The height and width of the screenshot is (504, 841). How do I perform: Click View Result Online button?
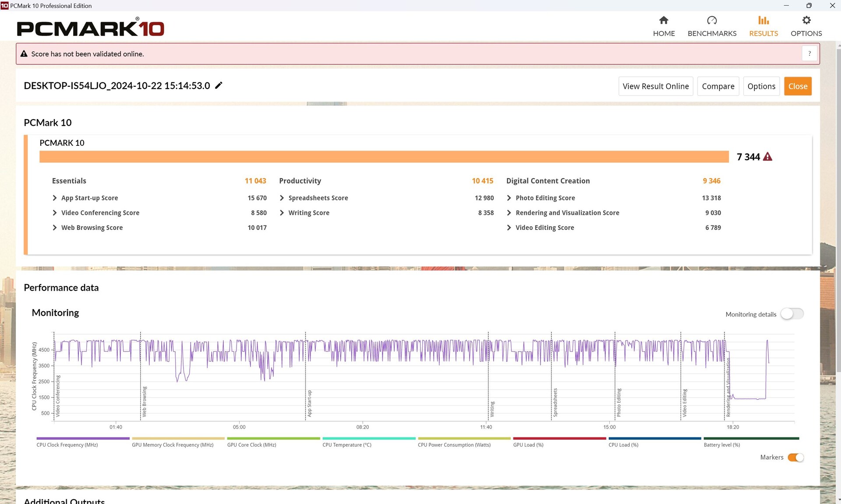656,86
